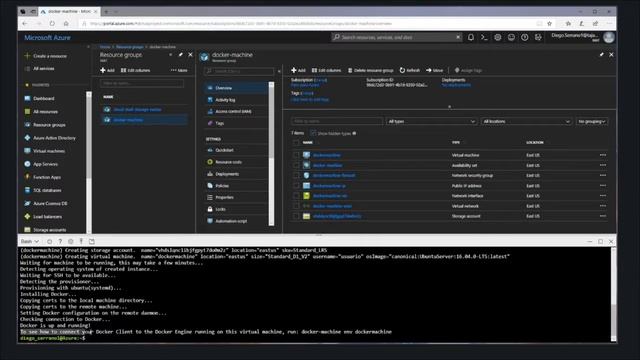
Task: Reload page in browser
Action: (52, 24)
